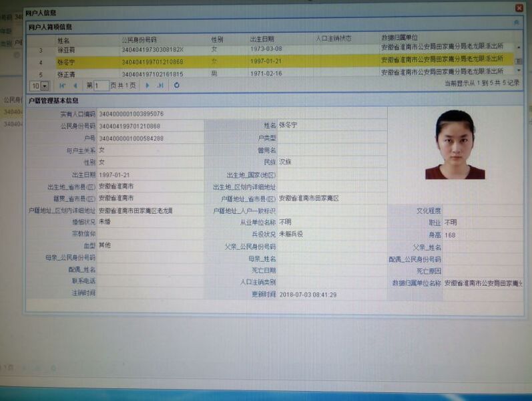This screenshot has height=401, width=532.
Task: Sort by the 姓名 column header
Action: 63,41
